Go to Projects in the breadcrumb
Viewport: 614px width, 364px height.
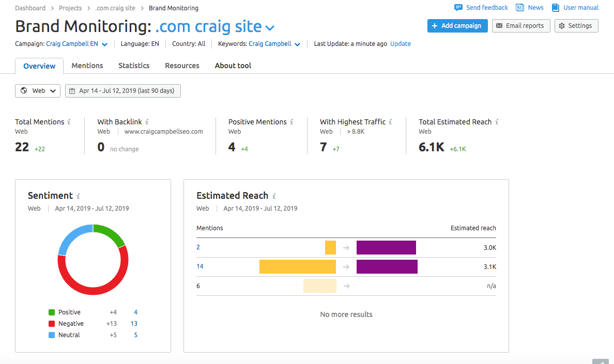pyautogui.click(x=70, y=8)
